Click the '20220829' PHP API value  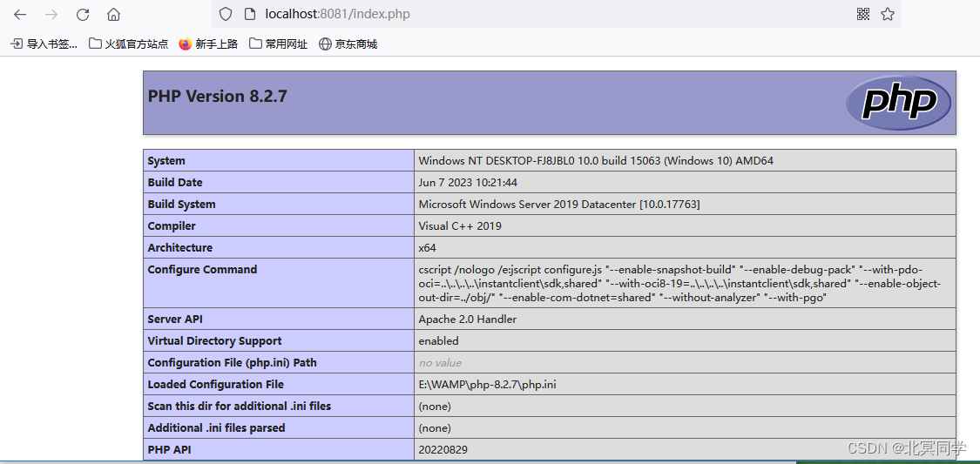443,450
